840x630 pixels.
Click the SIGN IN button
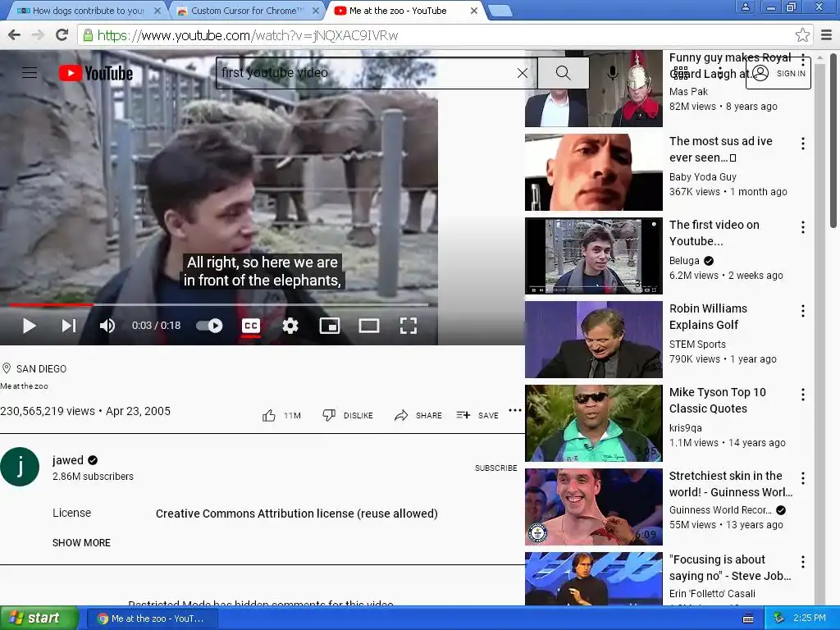click(x=778, y=73)
